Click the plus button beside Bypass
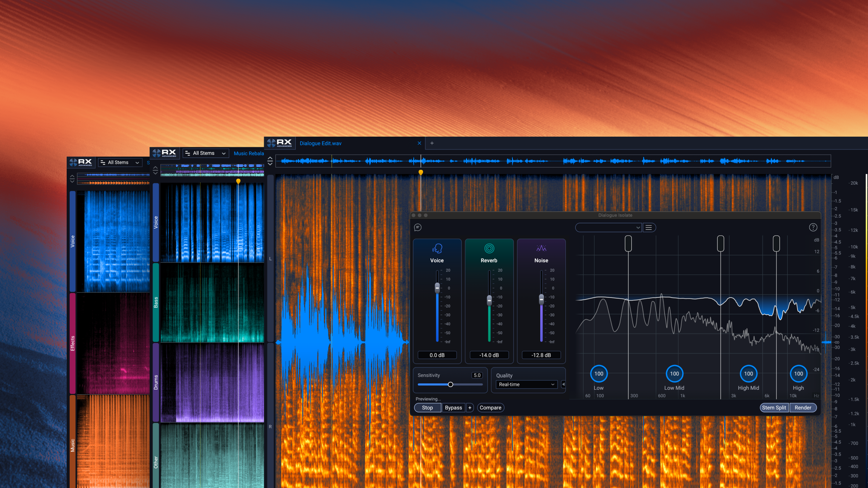The image size is (868, 488). coord(470,408)
